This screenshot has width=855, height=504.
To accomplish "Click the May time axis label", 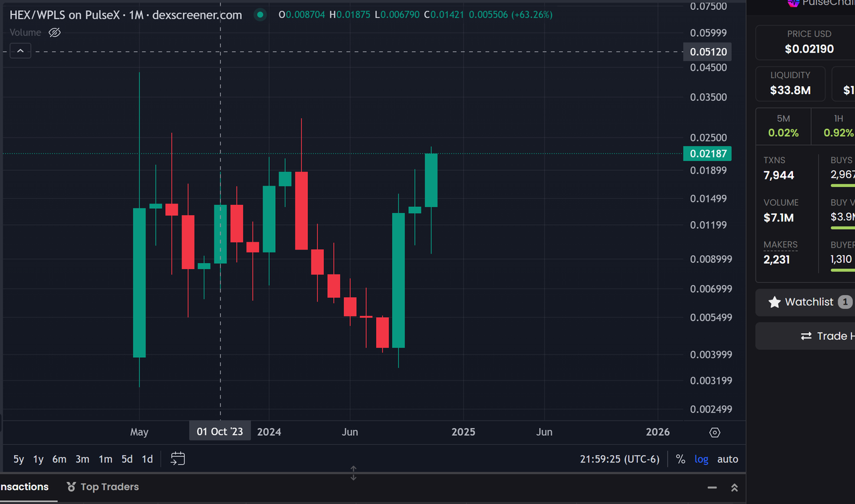I will tap(139, 432).
